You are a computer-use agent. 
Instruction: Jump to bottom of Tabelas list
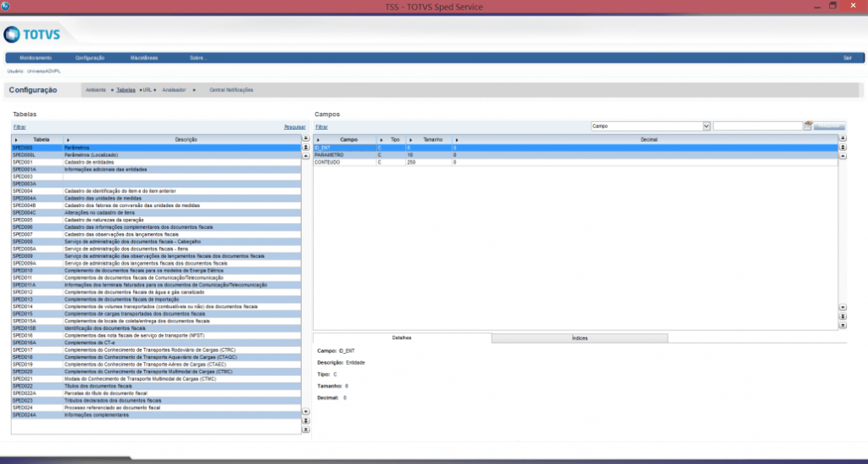coord(305,430)
